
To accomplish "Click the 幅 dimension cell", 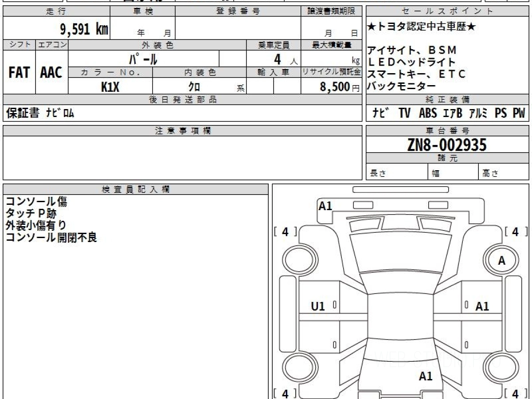I will pos(453,172).
